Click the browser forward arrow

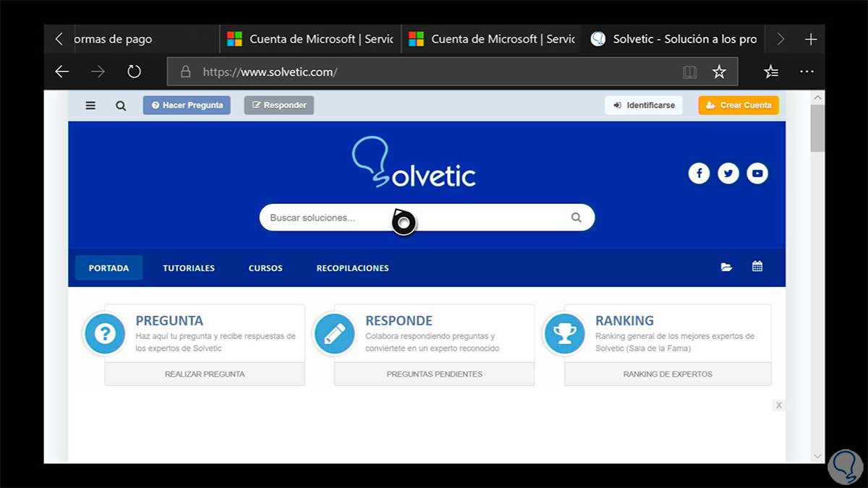(x=98, y=72)
